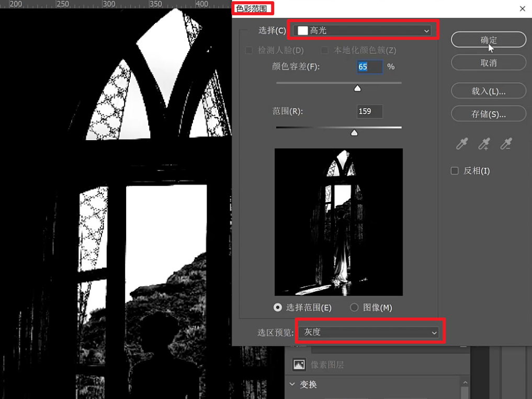
Task: Click the selection preview thumbnail in dialog
Action: [x=338, y=222]
